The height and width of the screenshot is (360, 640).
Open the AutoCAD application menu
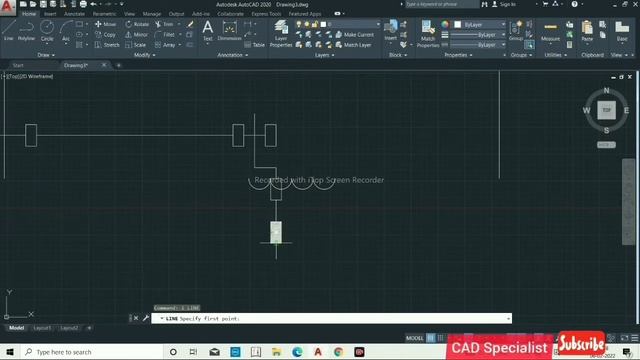[7, 7]
